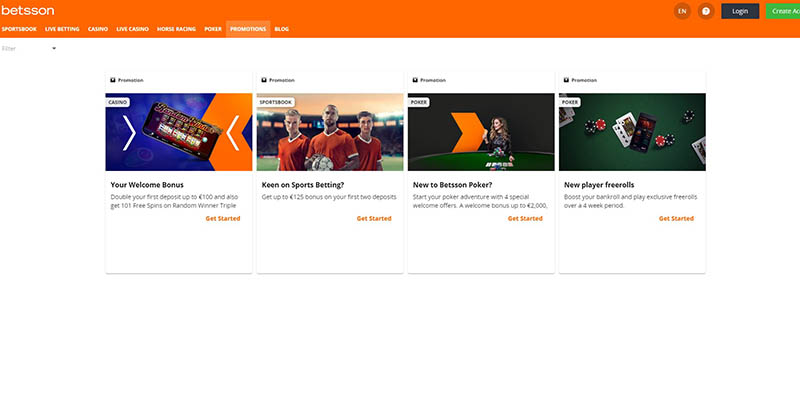This screenshot has height=400, width=800.
Task: Expand the Filter dropdown
Action: pyautogui.click(x=29, y=48)
